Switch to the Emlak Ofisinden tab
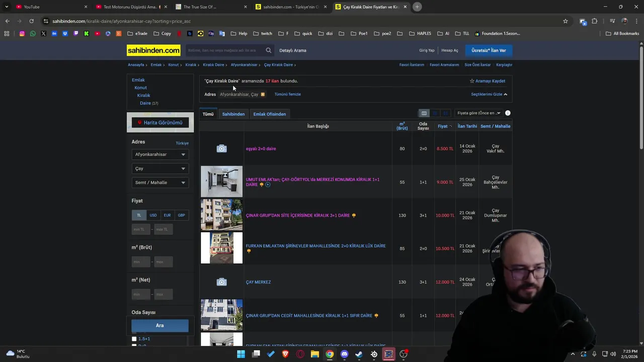644x362 pixels. (x=270, y=114)
